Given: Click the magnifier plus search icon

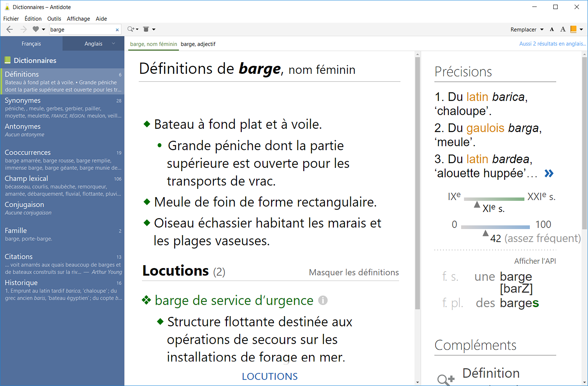Looking at the screenshot, I should pos(131,29).
